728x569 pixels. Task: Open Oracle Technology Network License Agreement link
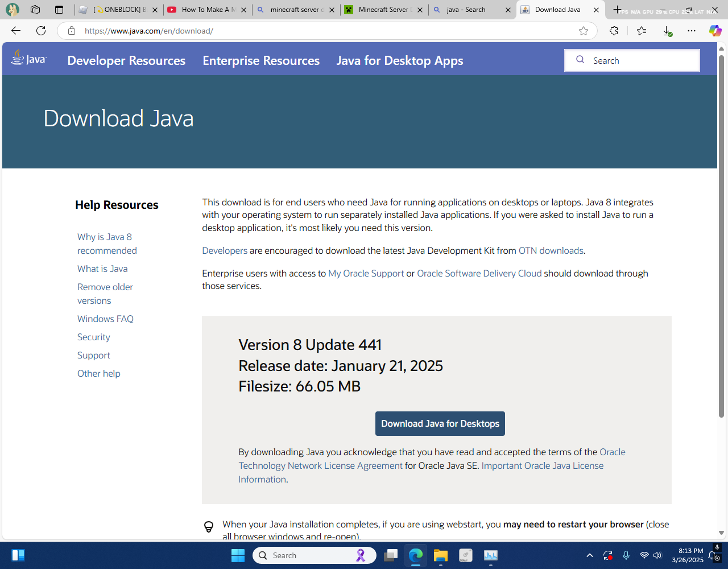[320, 465]
